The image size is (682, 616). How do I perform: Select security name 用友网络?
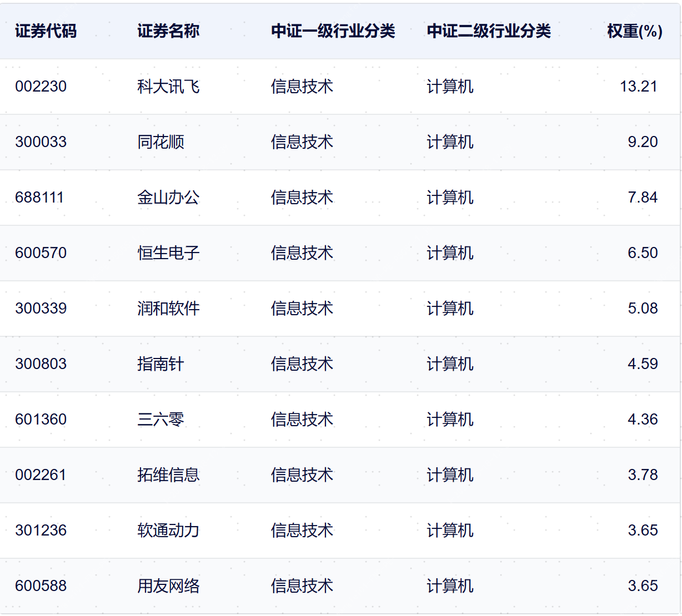(168, 586)
